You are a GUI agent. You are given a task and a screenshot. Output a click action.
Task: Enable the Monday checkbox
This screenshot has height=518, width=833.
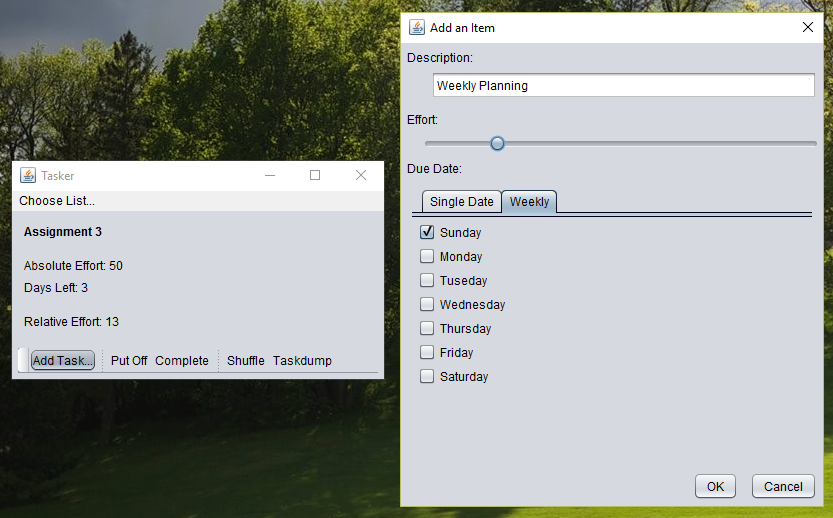tap(427, 257)
